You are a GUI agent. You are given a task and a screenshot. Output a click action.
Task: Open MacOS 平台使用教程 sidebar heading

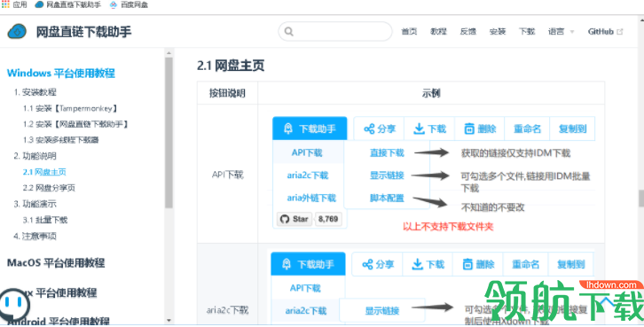pyautogui.click(x=56, y=262)
